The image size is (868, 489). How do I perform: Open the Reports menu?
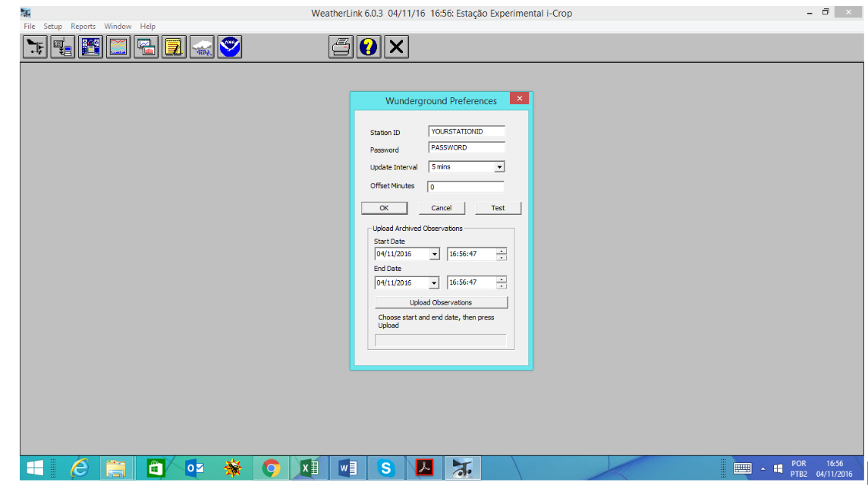[83, 27]
